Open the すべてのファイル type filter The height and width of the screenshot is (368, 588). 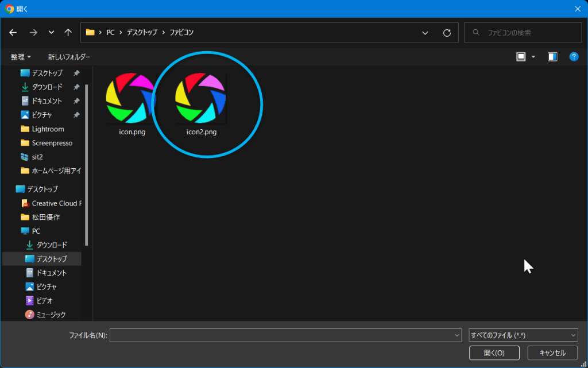pos(523,335)
